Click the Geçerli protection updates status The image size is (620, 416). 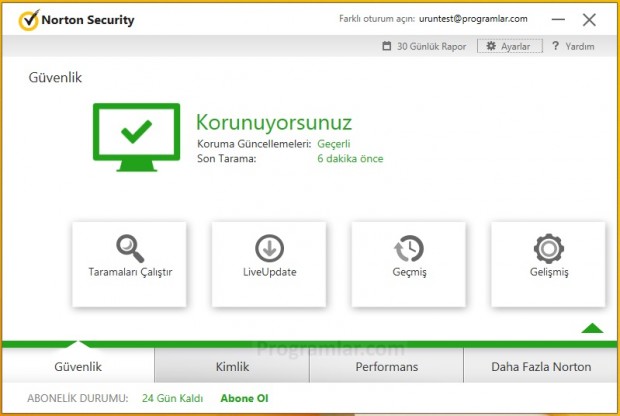click(333, 144)
